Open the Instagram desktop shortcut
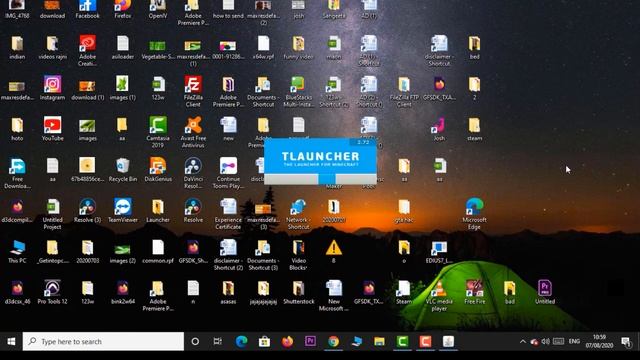 (x=52, y=88)
